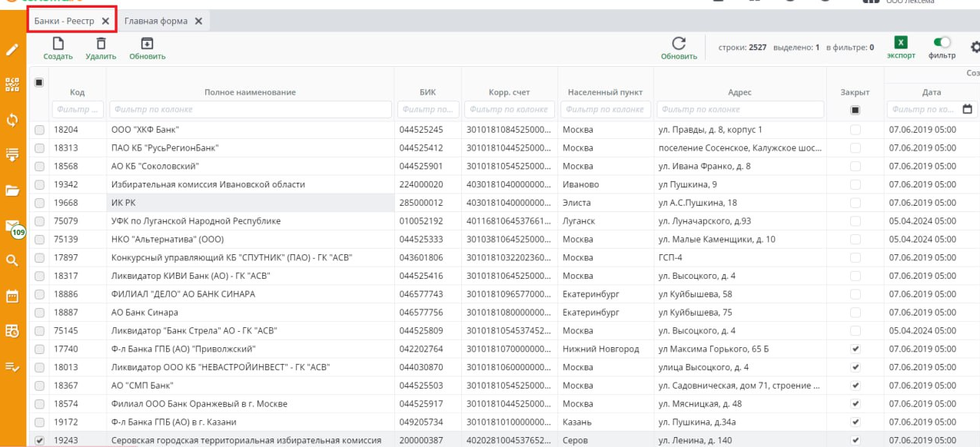Image resolution: width=980 pixels, height=447 pixels.
Task: Close the Банки - Реестр tab
Action: (x=105, y=21)
